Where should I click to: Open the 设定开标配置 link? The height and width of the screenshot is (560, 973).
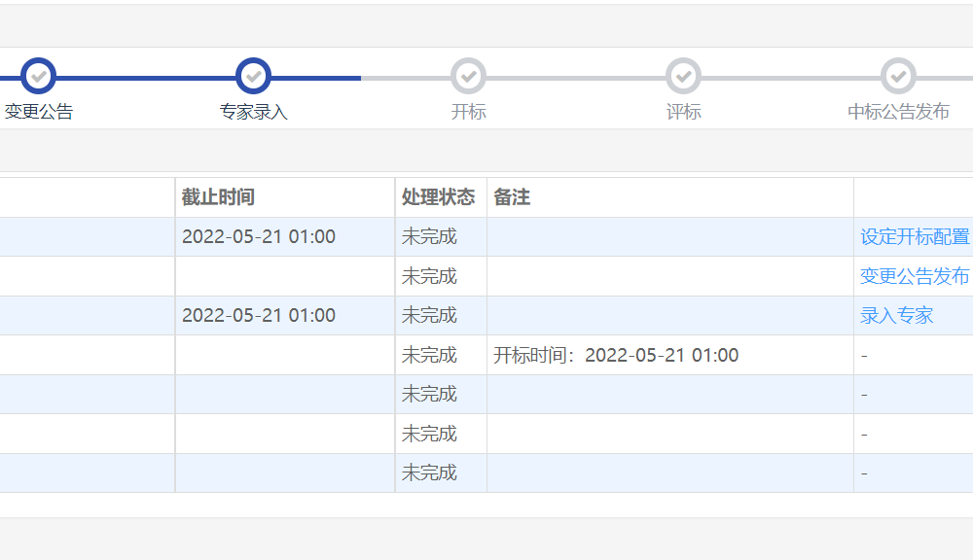coord(915,237)
